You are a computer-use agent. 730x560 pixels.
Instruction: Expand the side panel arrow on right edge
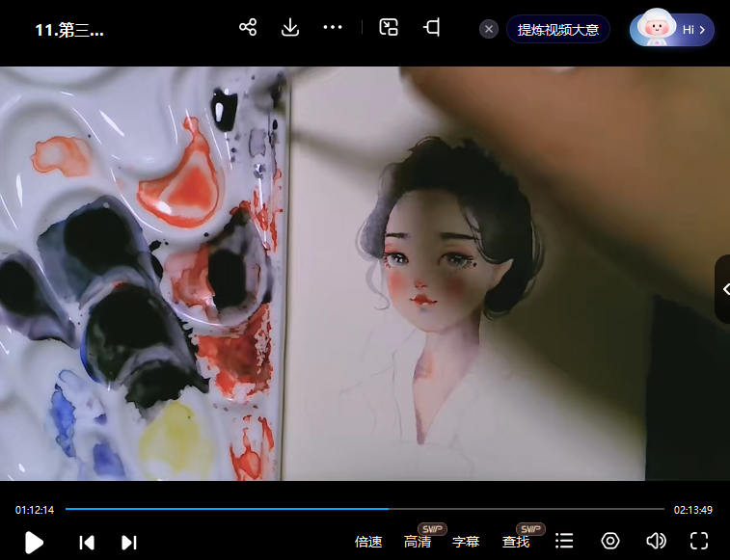pyautogui.click(x=723, y=289)
